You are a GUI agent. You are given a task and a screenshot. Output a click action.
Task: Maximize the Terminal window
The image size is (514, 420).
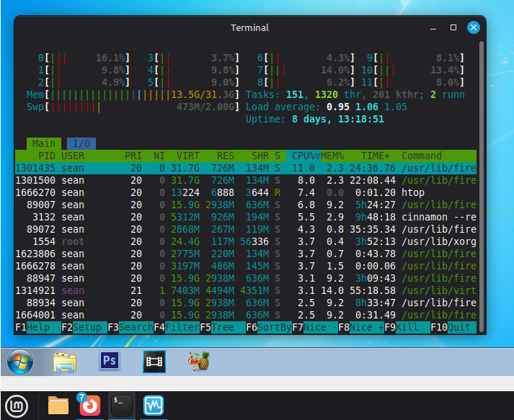tap(453, 27)
